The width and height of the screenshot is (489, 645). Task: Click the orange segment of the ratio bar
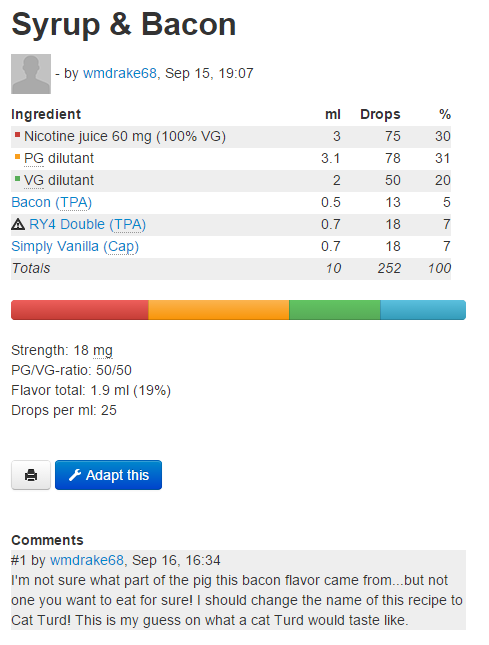coord(219,310)
